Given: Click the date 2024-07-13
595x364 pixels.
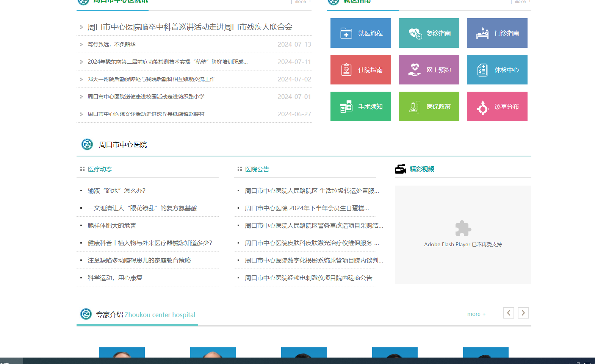Looking at the screenshot, I should [x=294, y=44].
